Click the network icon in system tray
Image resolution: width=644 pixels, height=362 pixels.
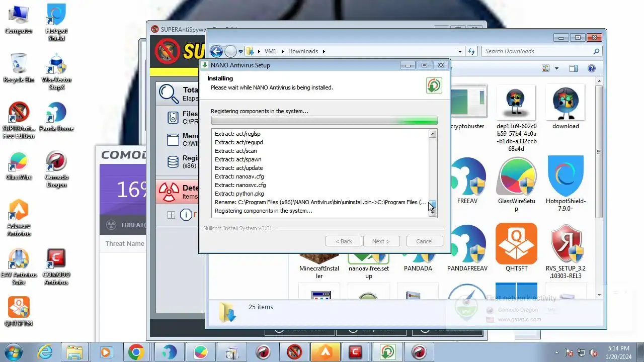pos(581,352)
